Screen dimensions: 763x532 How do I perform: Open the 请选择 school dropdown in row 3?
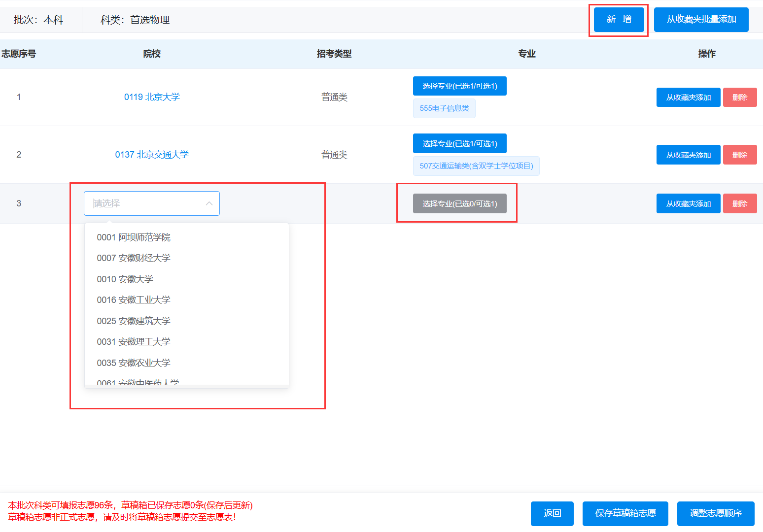coord(146,203)
